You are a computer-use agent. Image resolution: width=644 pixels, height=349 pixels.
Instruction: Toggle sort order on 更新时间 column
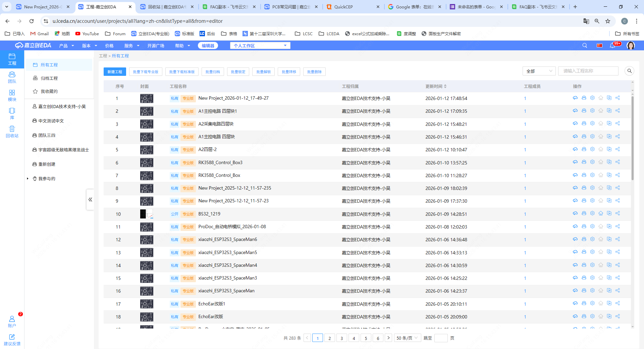click(445, 86)
